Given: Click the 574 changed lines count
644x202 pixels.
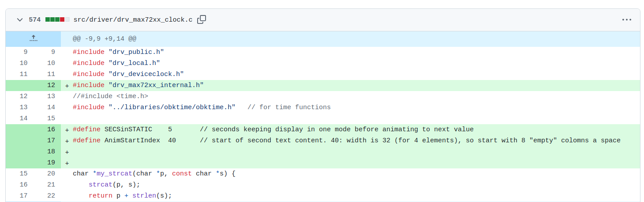Looking at the screenshot, I should (x=35, y=20).
